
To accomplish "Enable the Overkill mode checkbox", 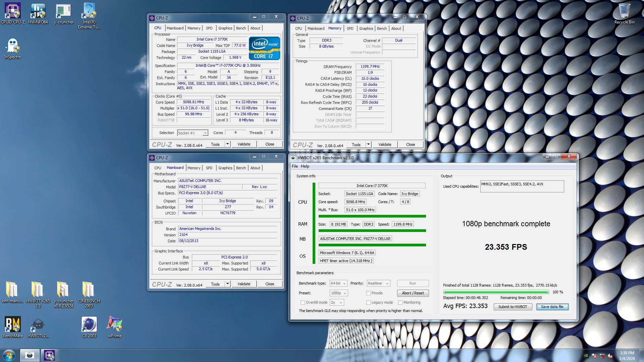I will [x=303, y=302].
